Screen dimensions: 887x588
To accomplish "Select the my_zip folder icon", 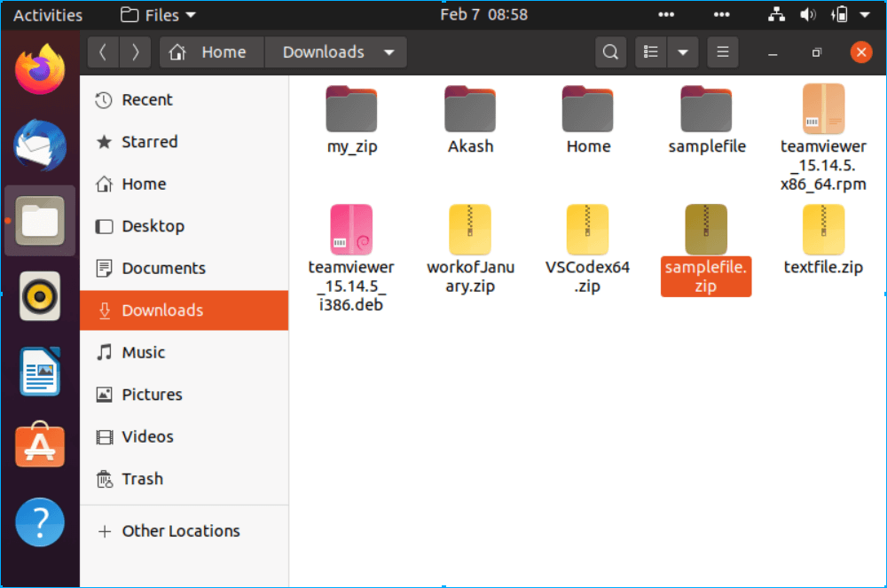I will pyautogui.click(x=351, y=110).
